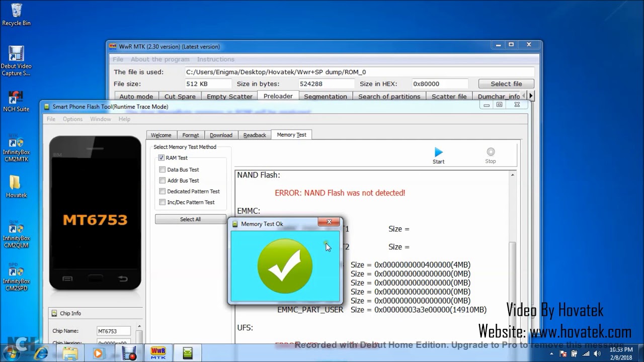
Task: Select the Memory Test tab
Action: pyautogui.click(x=291, y=135)
